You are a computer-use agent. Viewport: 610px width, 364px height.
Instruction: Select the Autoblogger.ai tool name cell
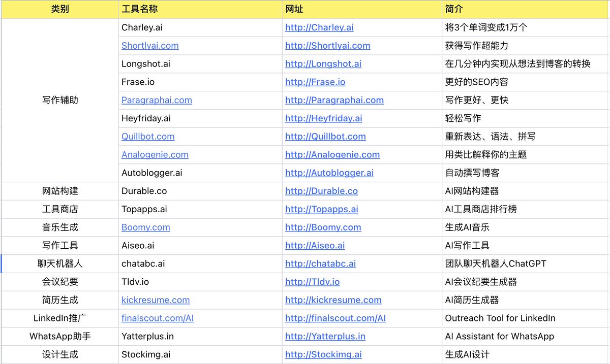(200, 173)
